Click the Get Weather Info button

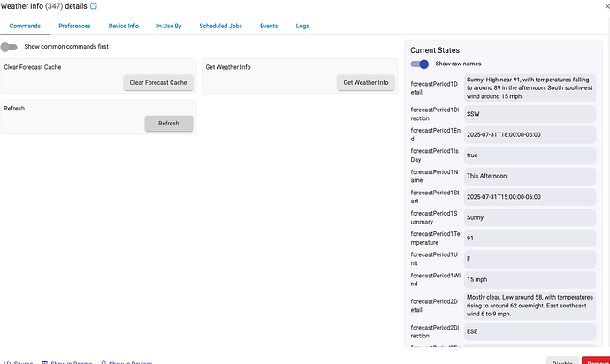point(366,82)
